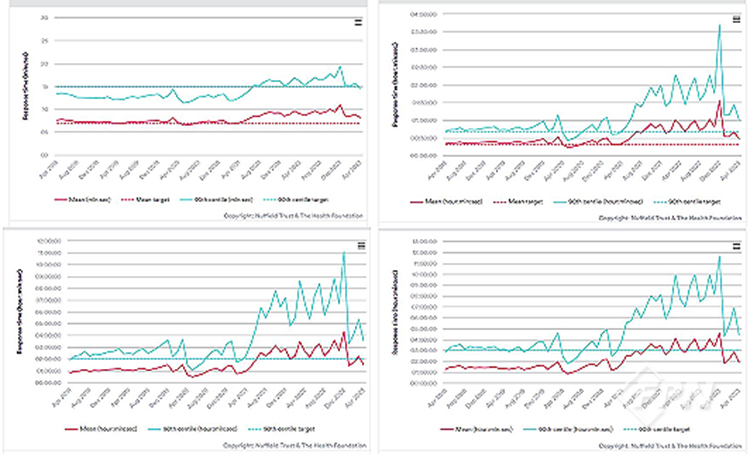Click the highest peak in top-right chart
750x454 pixels.
719,26
